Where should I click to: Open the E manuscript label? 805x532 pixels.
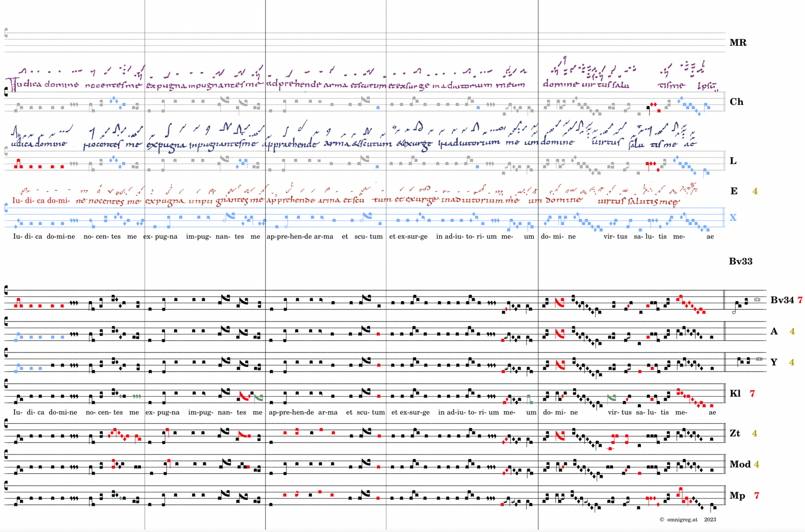click(734, 191)
